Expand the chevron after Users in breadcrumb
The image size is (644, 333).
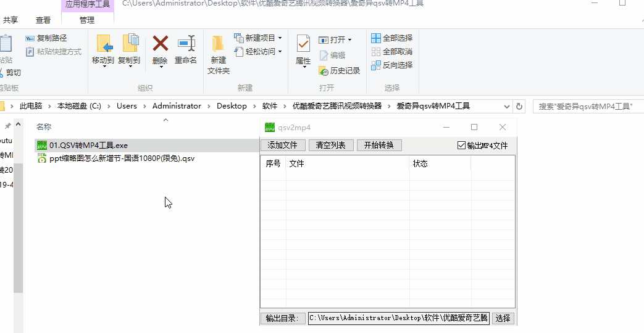tap(144, 106)
